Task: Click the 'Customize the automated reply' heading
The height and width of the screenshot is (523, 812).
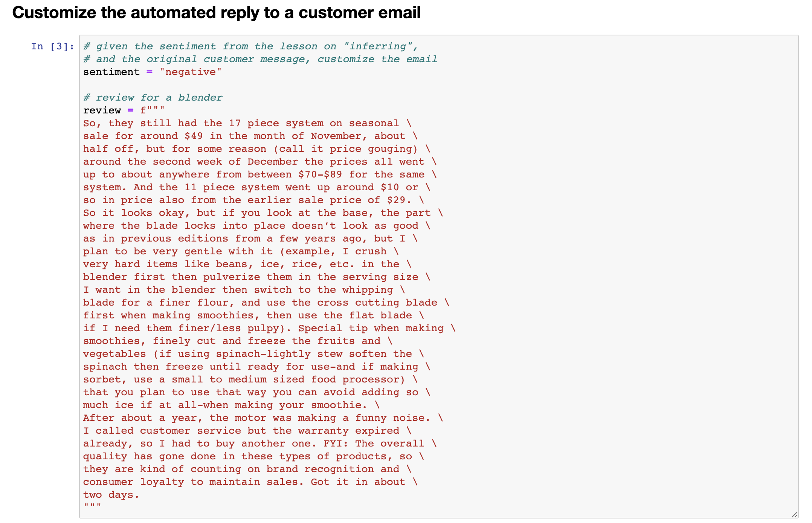Action: click(216, 12)
